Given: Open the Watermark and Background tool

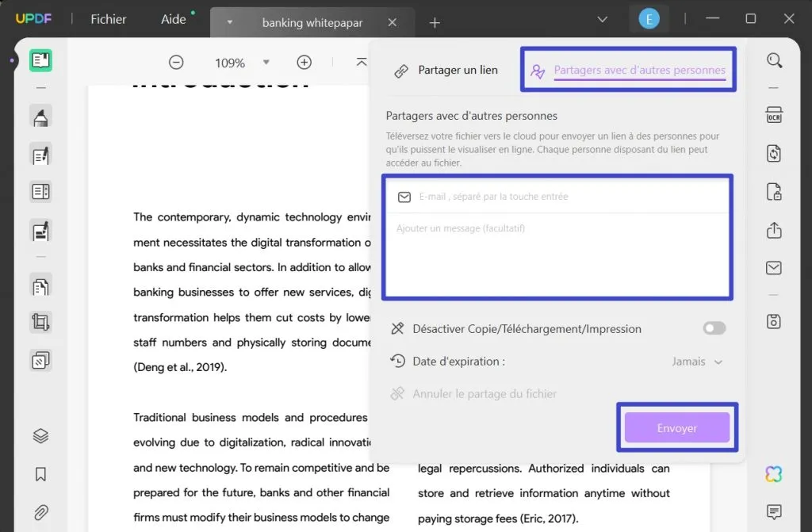Looking at the screenshot, I should (40, 360).
